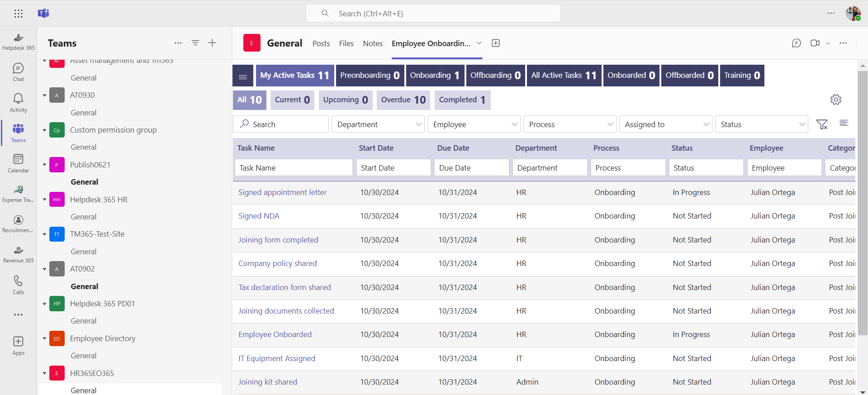Collapse the Custom permission group team
This screenshot has width=868, height=395.
(x=45, y=130)
